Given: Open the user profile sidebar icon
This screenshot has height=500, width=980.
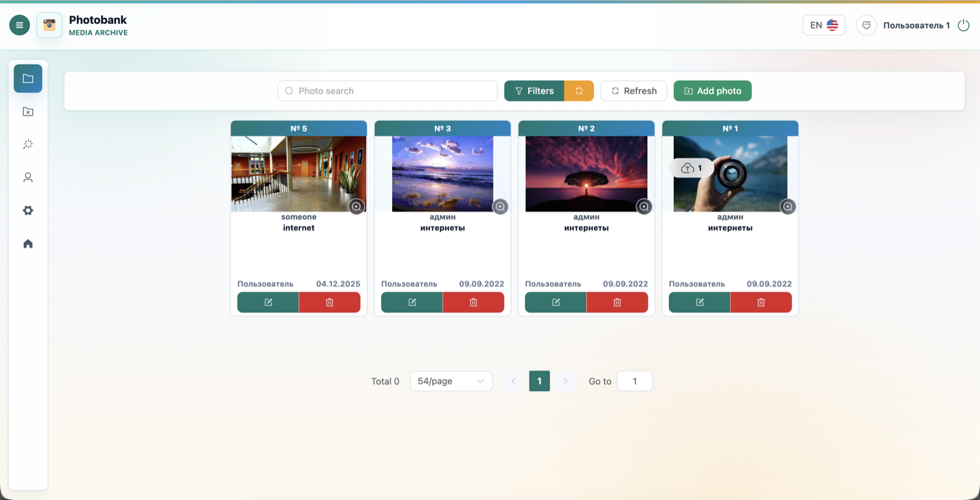Looking at the screenshot, I should (x=28, y=178).
